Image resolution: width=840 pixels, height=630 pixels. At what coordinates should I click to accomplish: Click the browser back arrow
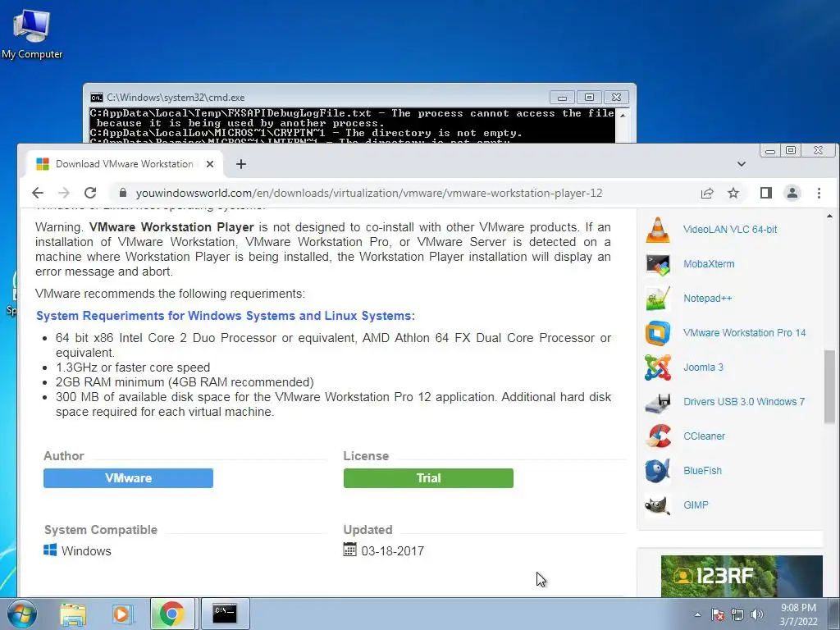tap(38, 193)
